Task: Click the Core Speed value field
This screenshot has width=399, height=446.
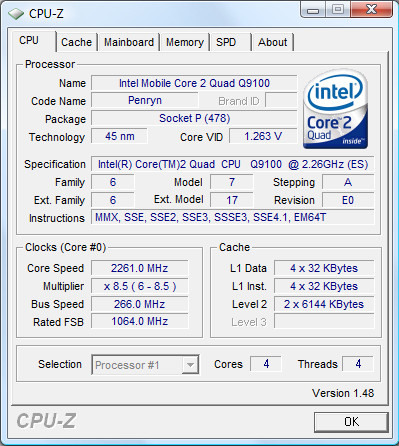Action: tap(140, 268)
